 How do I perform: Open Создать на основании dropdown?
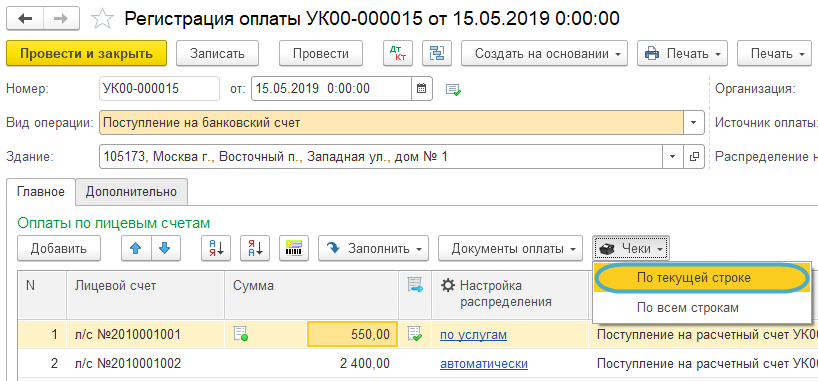tap(544, 53)
